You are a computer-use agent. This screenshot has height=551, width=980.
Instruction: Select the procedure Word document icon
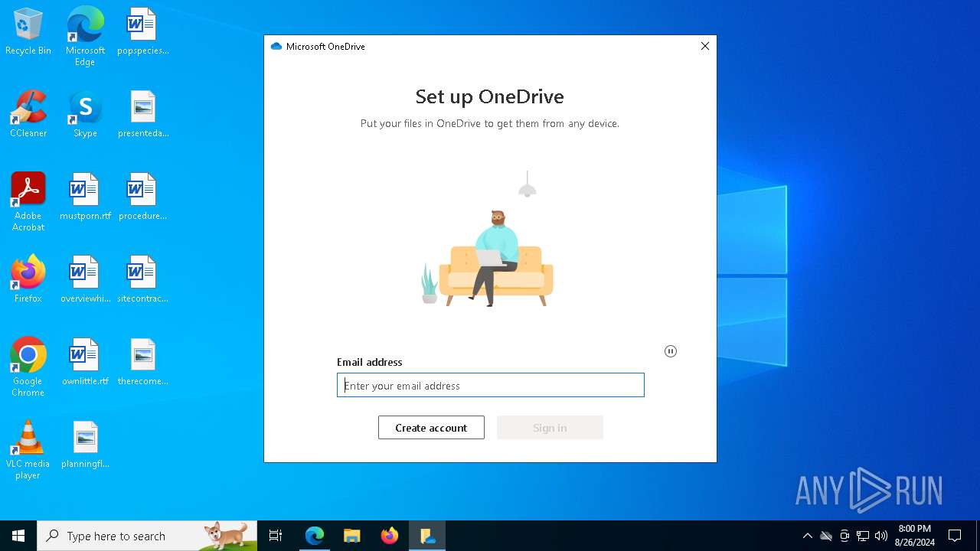point(142,197)
